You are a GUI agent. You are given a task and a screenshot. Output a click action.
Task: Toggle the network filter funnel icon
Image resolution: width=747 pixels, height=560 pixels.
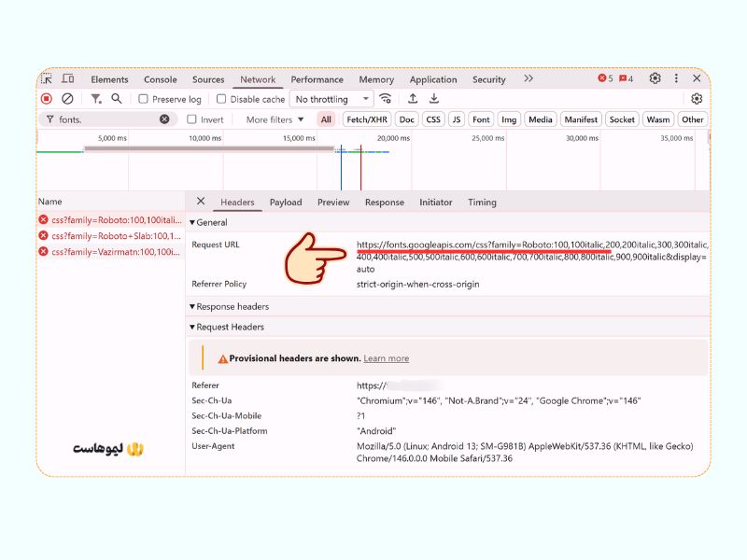click(95, 99)
